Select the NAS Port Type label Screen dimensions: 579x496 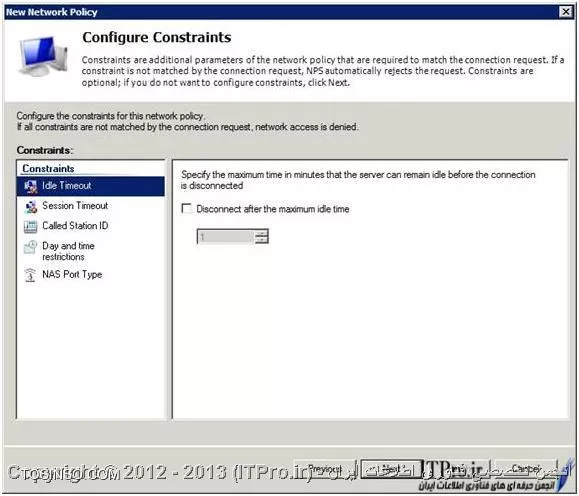point(72,274)
